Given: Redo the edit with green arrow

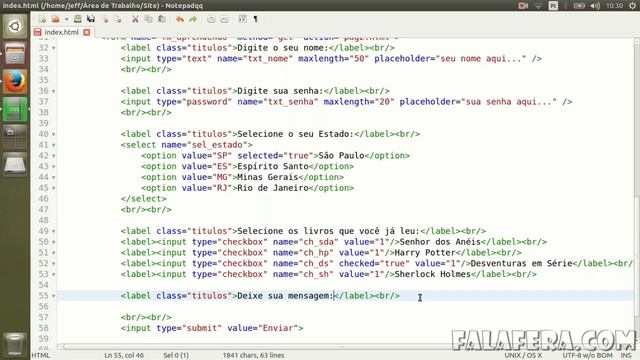Looking at the screenshot, I should [193, 19].
